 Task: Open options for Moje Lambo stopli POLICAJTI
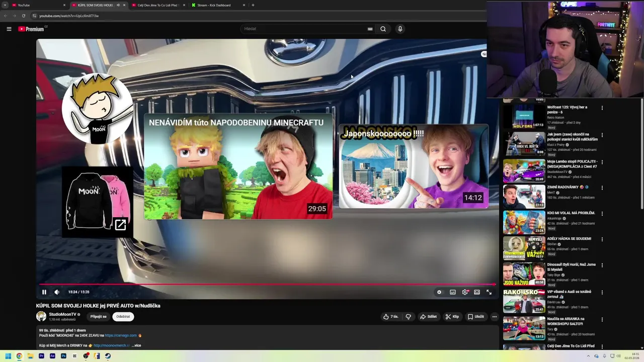(x=602, y=162)
